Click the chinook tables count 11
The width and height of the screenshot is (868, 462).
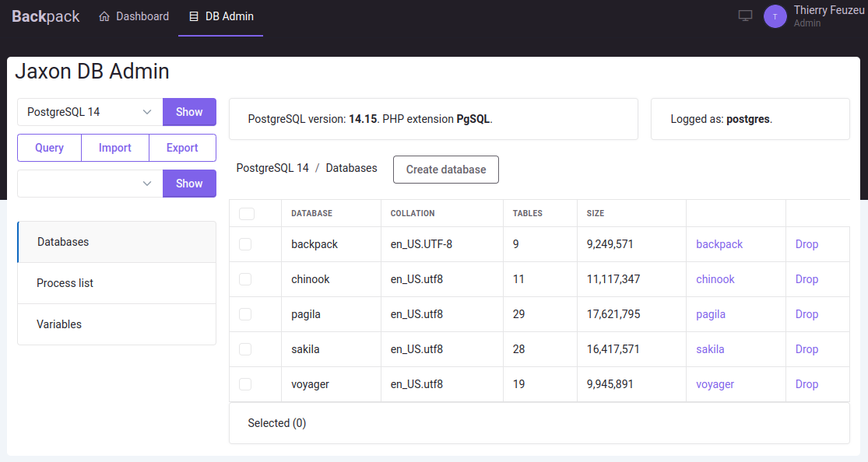[518, 279]
